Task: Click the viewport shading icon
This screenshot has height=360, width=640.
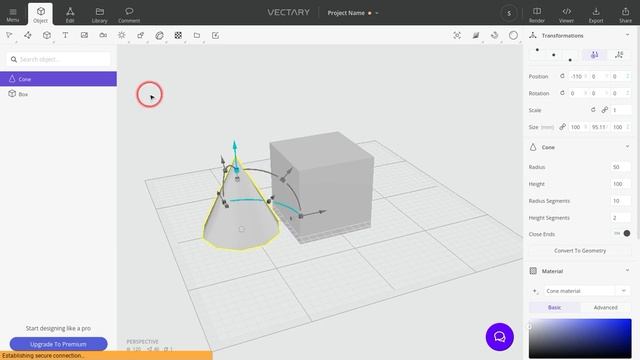Action: [476, 36]
